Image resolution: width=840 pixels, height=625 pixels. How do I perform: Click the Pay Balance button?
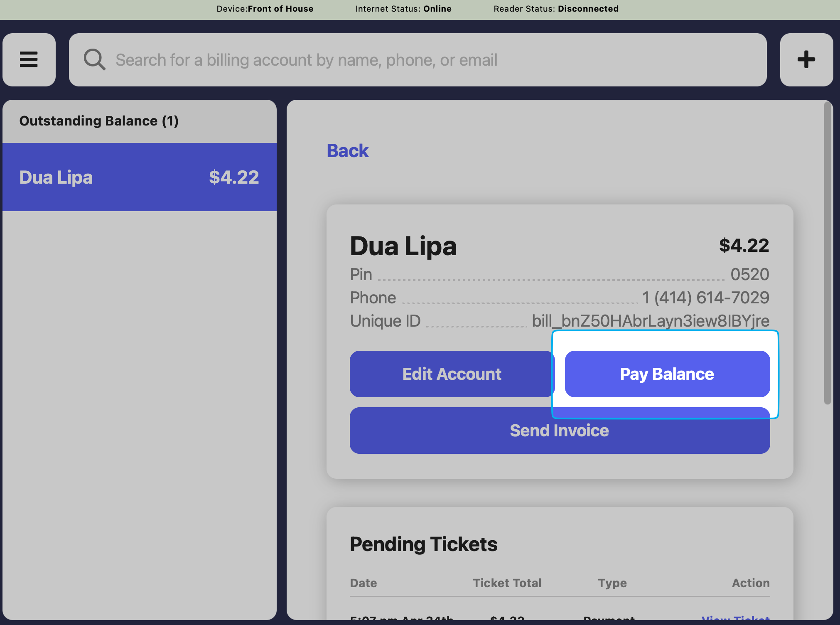[667, 374]
